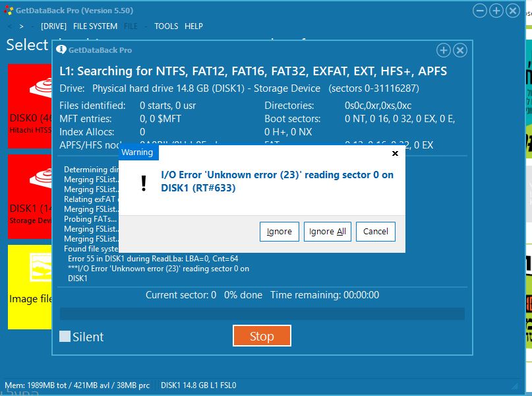Viewport: 532px width, 396px height.
Task: Click the scan progress bar
Action: pyautogui.click(x=262, y=313)
